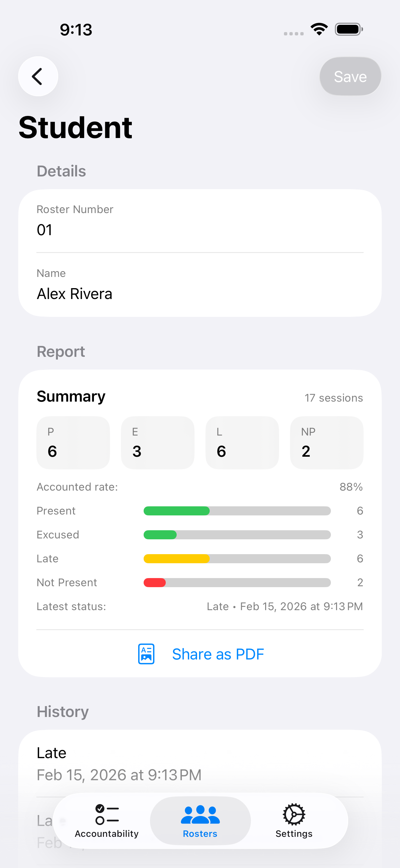Tap the Settings gear icon
The image size is (400, 868).
[294, 814]
